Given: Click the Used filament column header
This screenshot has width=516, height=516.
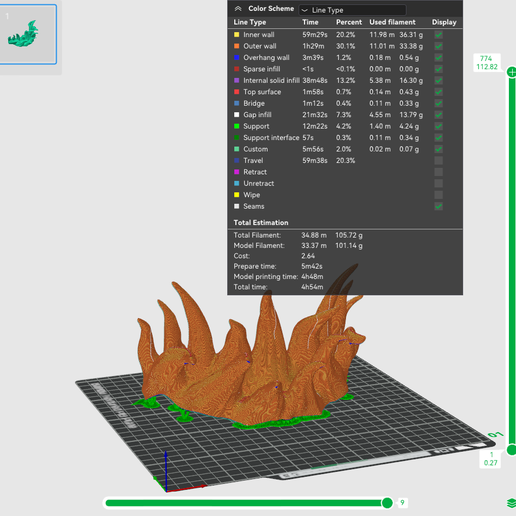Looking at the screenshot, I should [392, 22].
